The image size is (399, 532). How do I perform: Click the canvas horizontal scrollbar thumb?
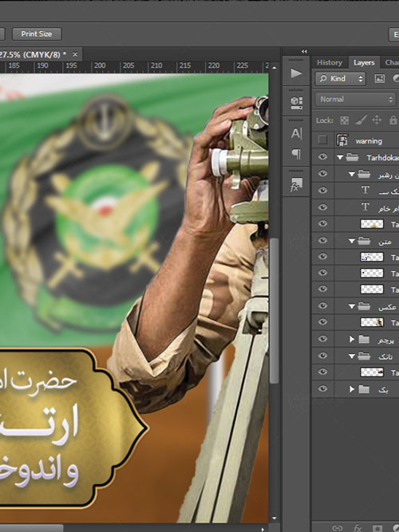[x=31, y=529]
